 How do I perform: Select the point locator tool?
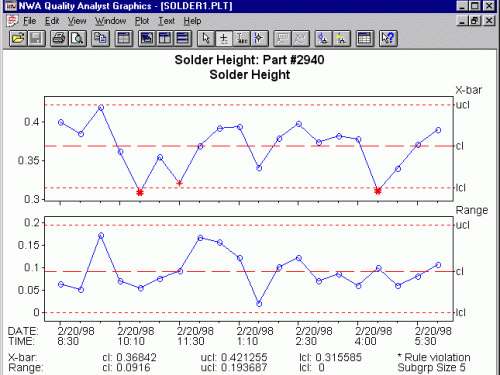[259, 38]
